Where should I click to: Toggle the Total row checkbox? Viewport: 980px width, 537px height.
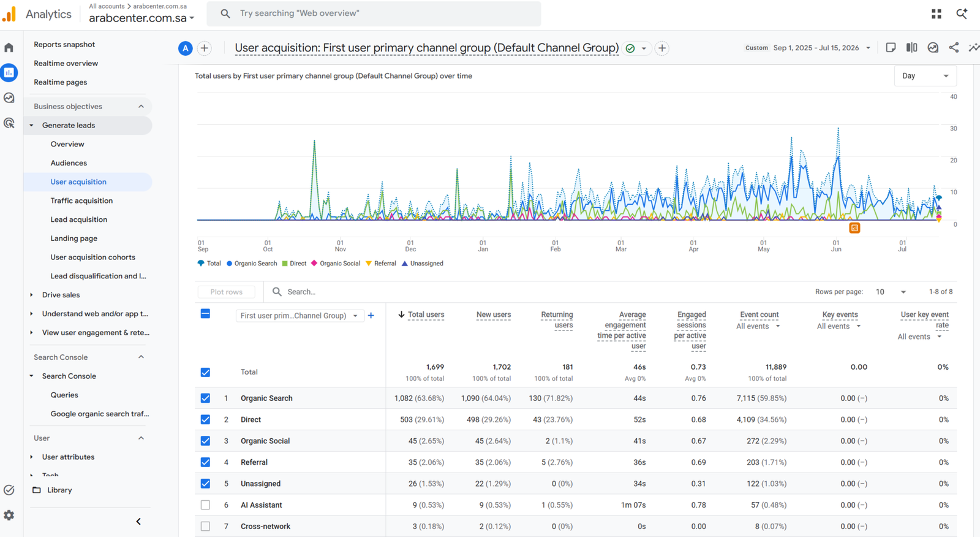coord(205,372)
